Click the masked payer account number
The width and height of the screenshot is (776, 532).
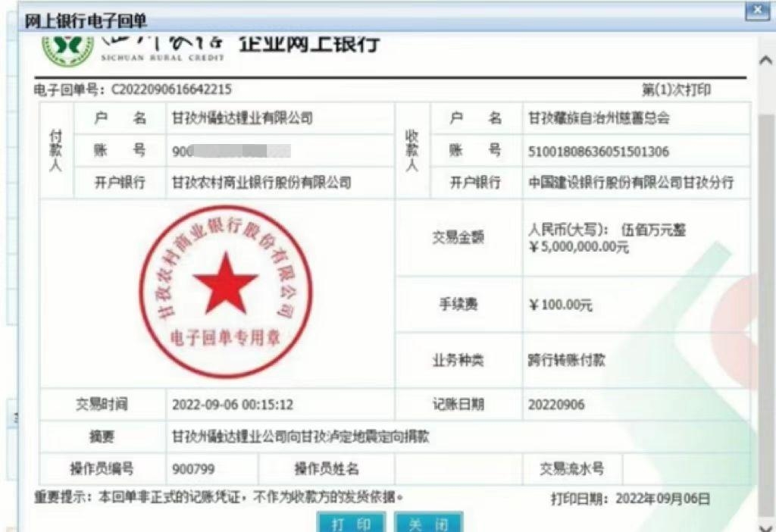click(231, 151)
